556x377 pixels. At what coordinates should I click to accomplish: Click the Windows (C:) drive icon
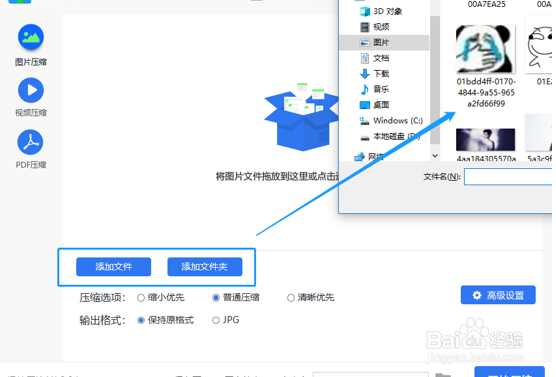(x=365, y=121)
